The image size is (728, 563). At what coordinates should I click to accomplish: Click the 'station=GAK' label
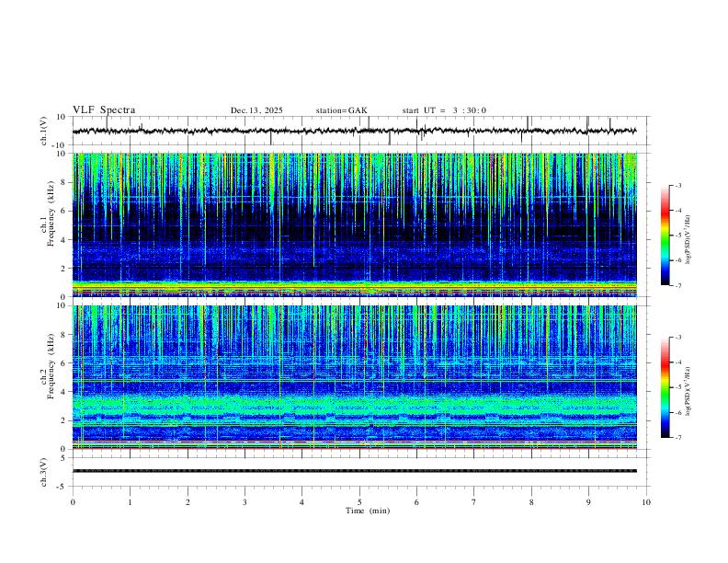(x=341, y=110)
